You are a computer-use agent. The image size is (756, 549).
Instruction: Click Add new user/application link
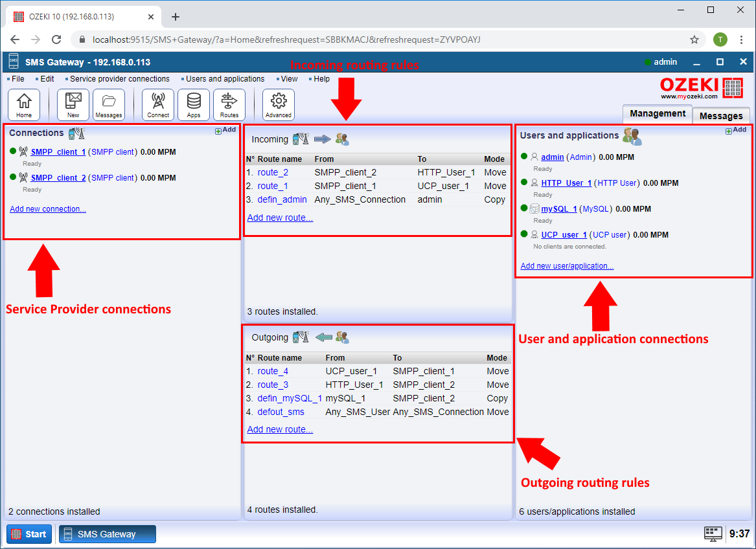coord(567,266)
